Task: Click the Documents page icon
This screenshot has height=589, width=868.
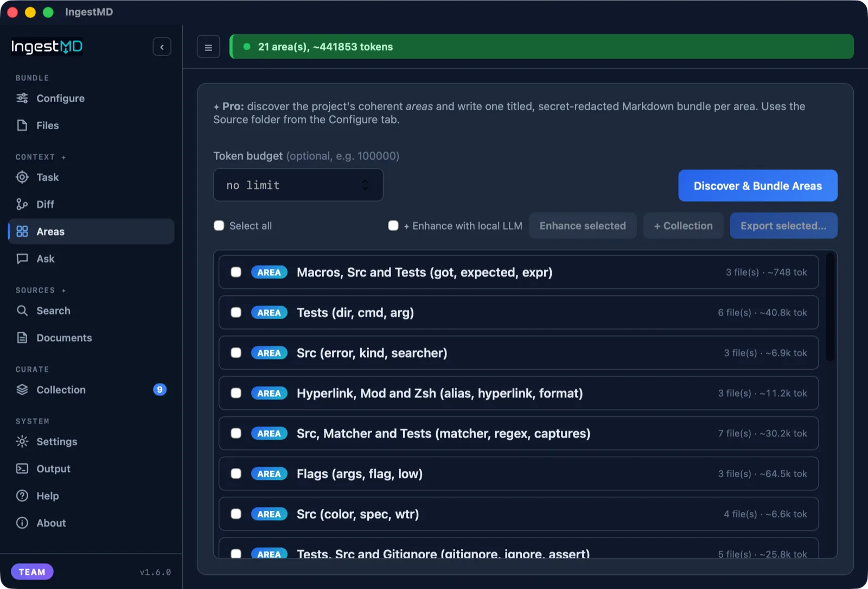Action: (x=22, y=338)
